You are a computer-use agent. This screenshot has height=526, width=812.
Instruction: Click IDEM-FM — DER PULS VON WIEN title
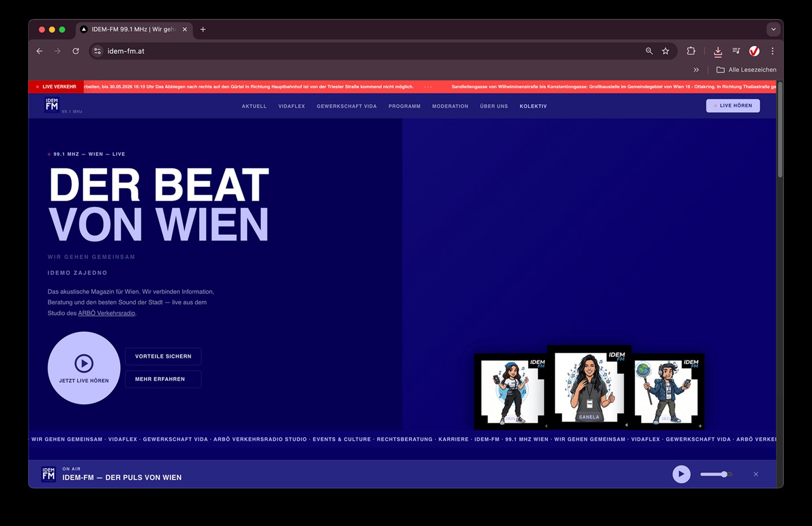tap(122, 477)
